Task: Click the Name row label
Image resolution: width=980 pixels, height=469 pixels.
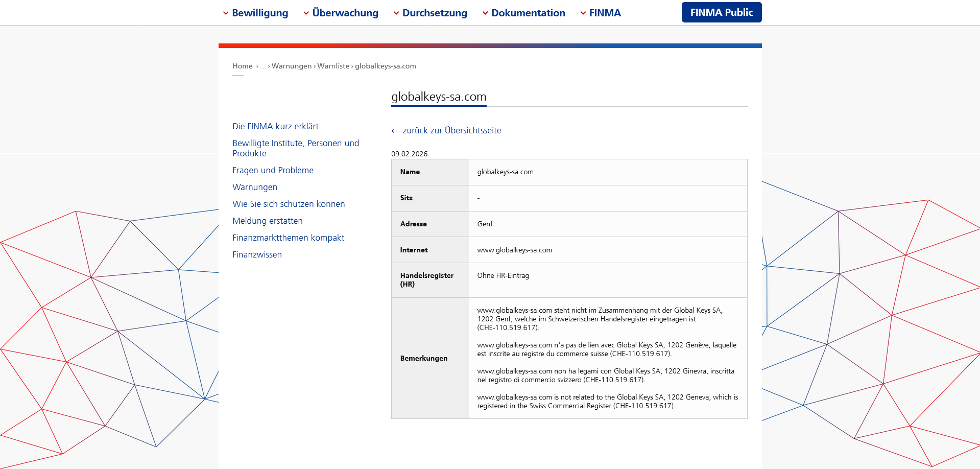Action: 410,172
